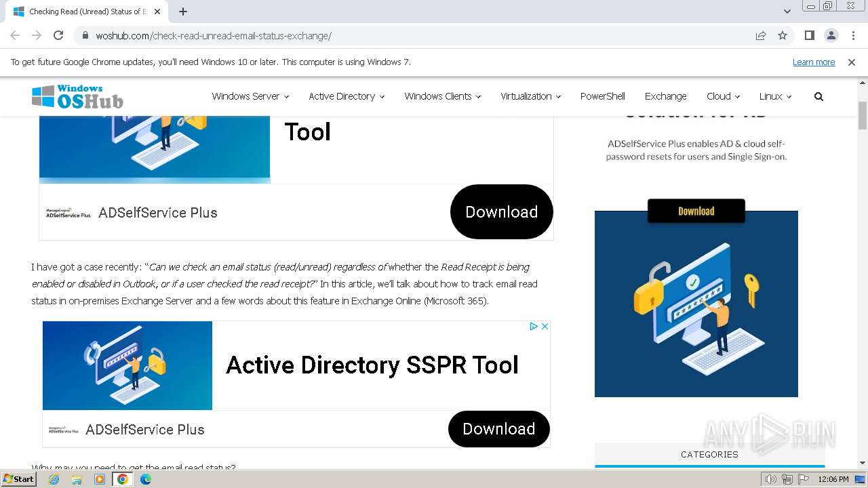Click the browser Back arrow
The height and width of the screenshot is (488, 868).
15,35
